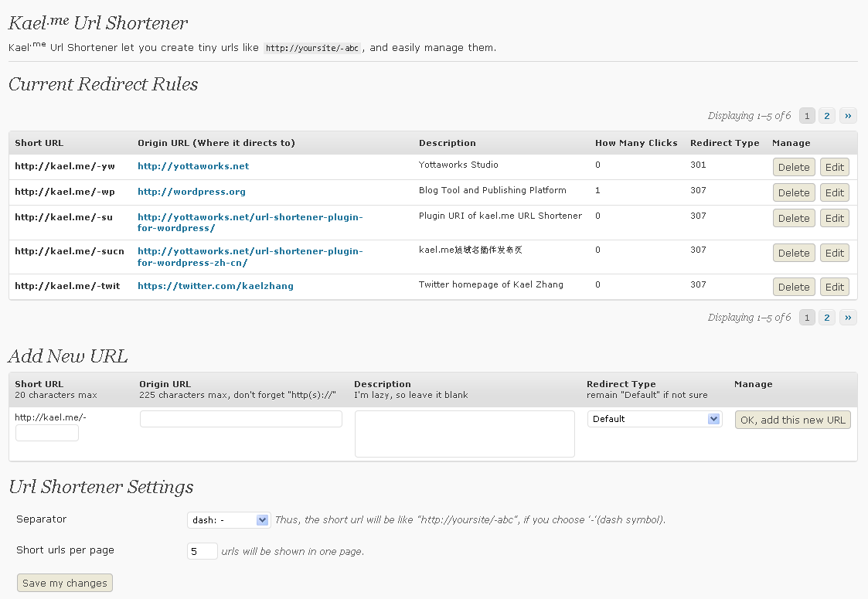Delete the http://kael.me/-yw redirect rule
868x599 pixels.
[793, 167]
